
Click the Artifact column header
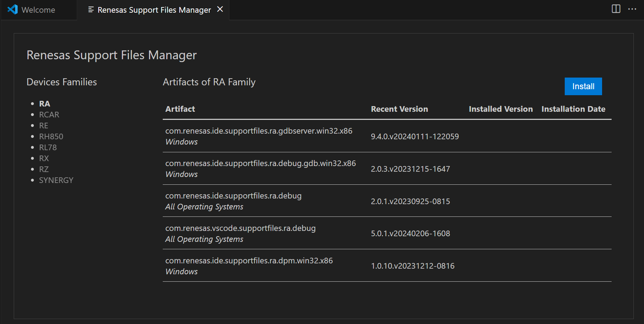[x=180, y=109]
